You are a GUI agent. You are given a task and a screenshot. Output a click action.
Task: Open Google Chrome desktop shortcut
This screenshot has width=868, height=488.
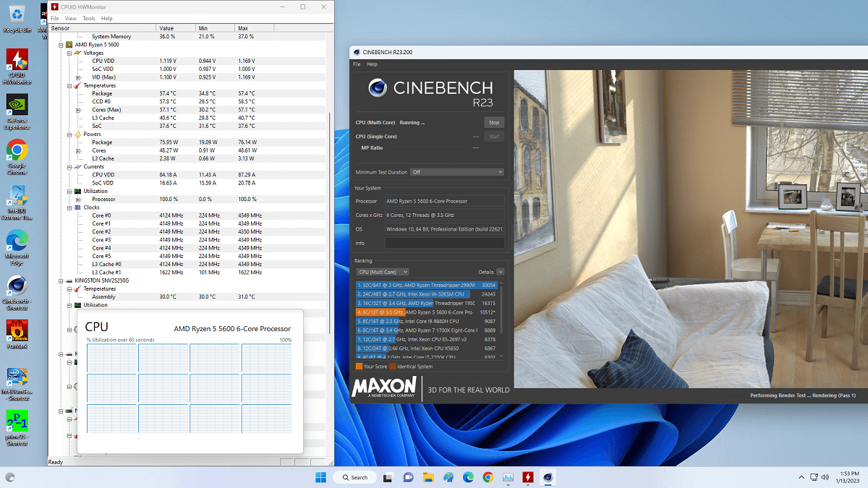(x=17, y=155)
